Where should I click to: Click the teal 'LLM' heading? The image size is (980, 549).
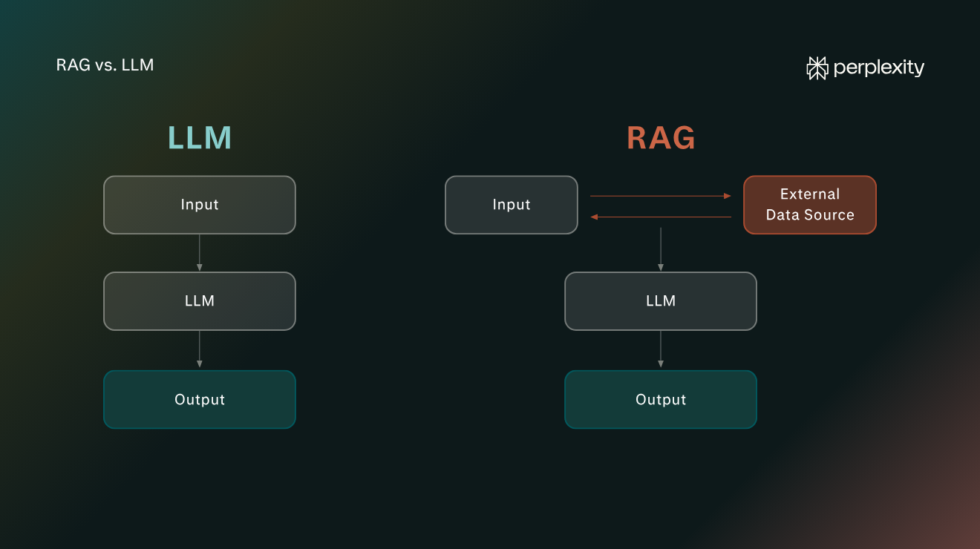coord(200,138)
